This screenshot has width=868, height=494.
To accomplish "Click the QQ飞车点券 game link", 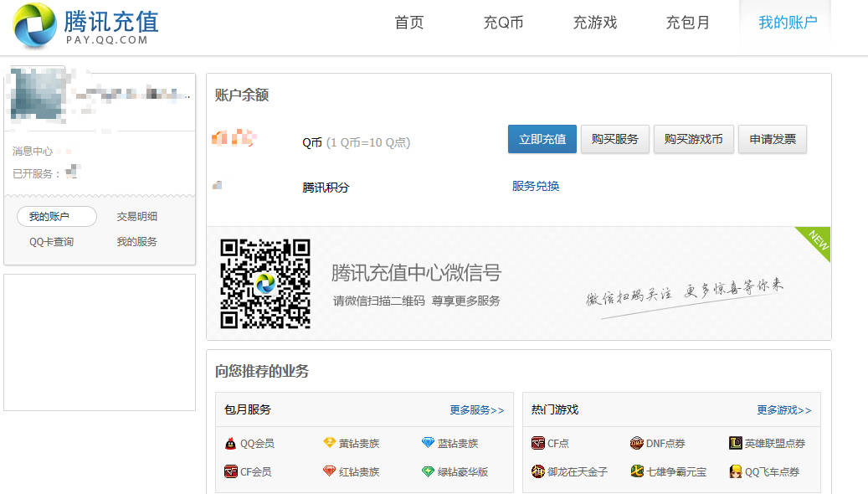I will tap(773, 472).
